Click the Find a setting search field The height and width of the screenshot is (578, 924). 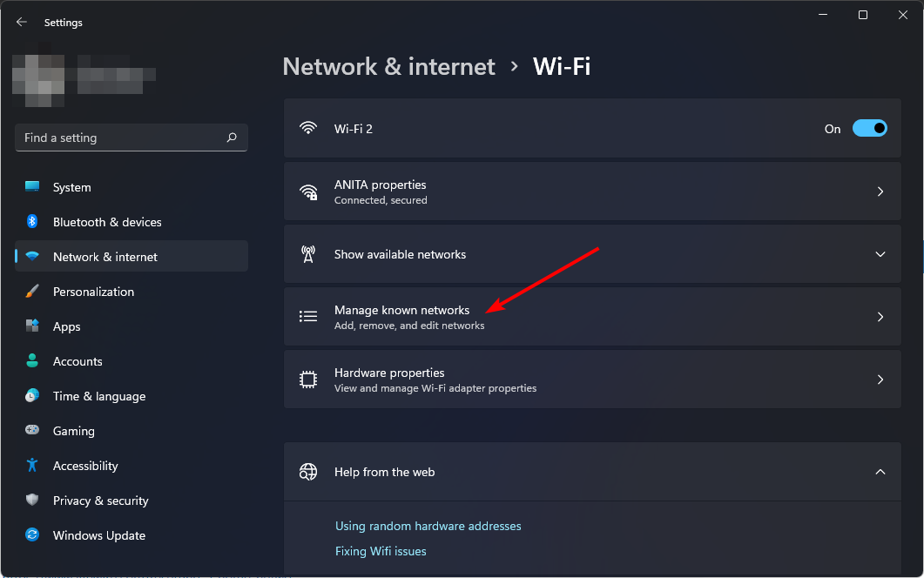(x=132, y=138)
